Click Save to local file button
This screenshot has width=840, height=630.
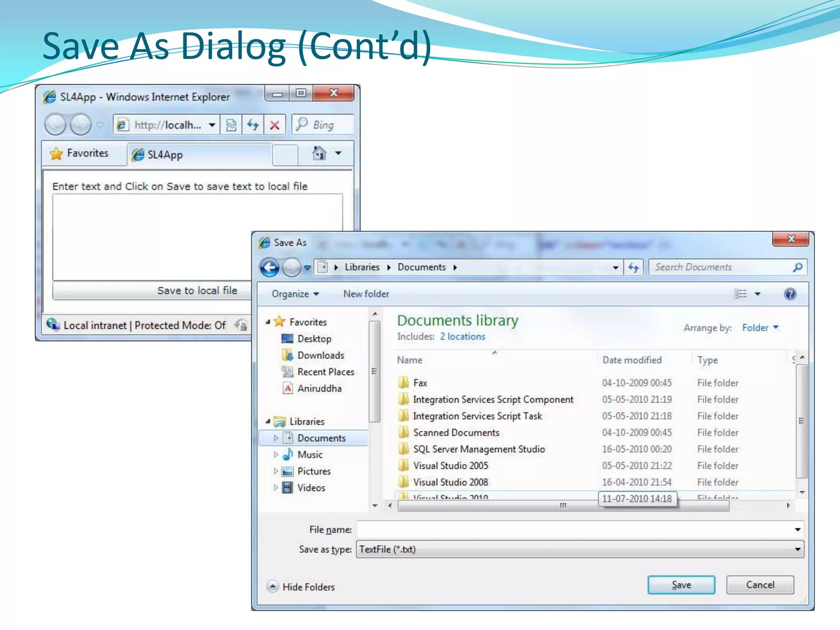point(152,291)
